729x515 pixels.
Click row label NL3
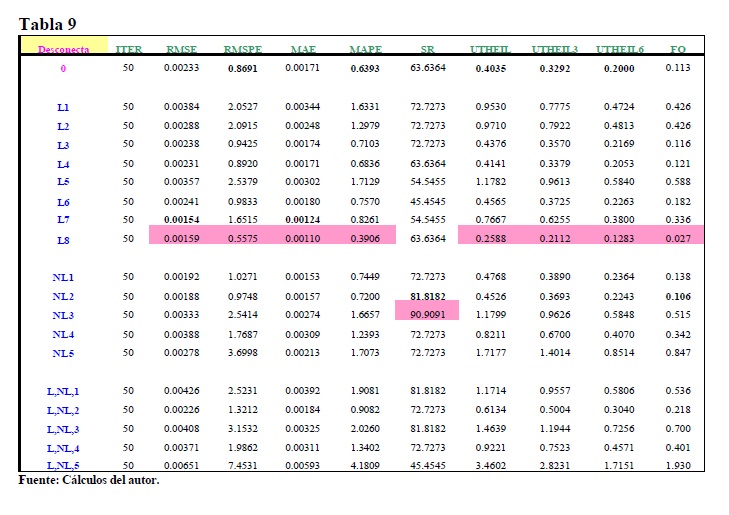[x=63, y=315]
